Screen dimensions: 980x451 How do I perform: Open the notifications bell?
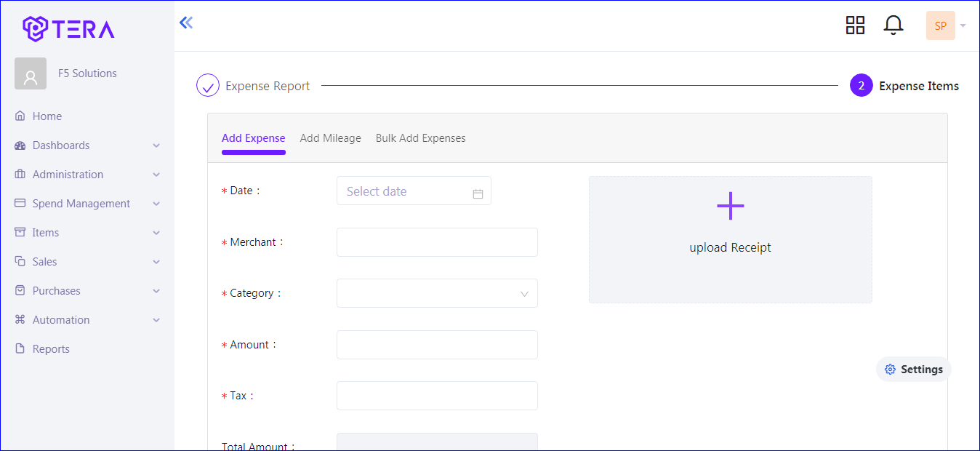pos(893,25)
